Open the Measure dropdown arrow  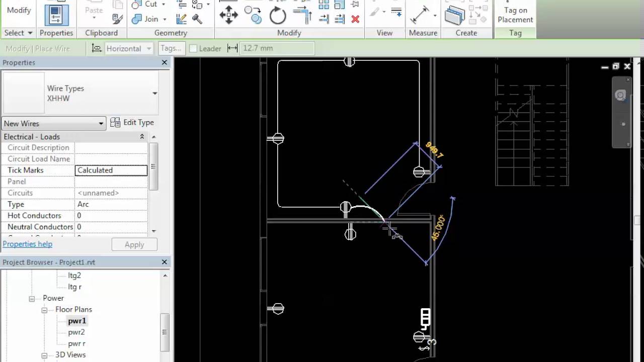(435, 15)
